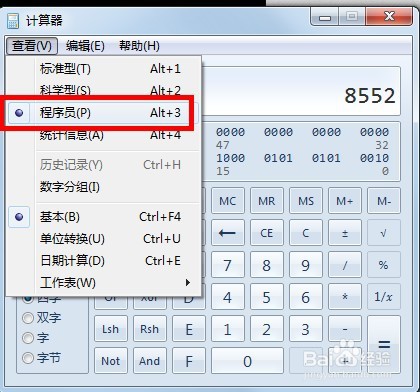Close the 计算器 window
The height and width of the screenshot is (392, 420).
[x=389, y=17]
